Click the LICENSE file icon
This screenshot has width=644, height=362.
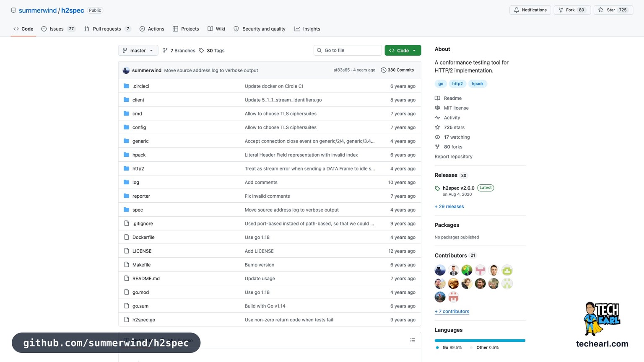[126, 251]
